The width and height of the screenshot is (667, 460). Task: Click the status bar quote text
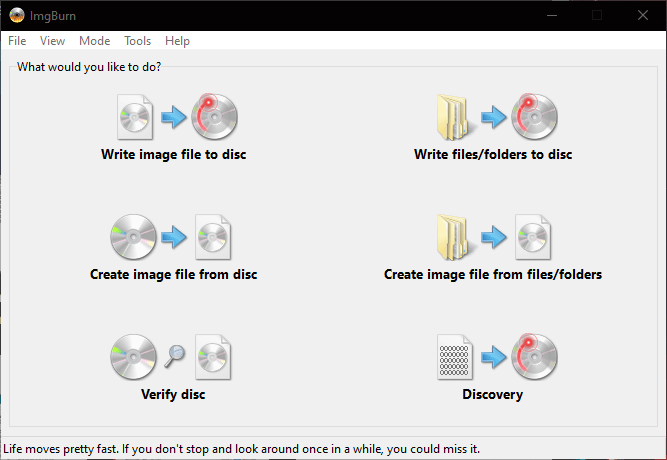click(242, 449)
